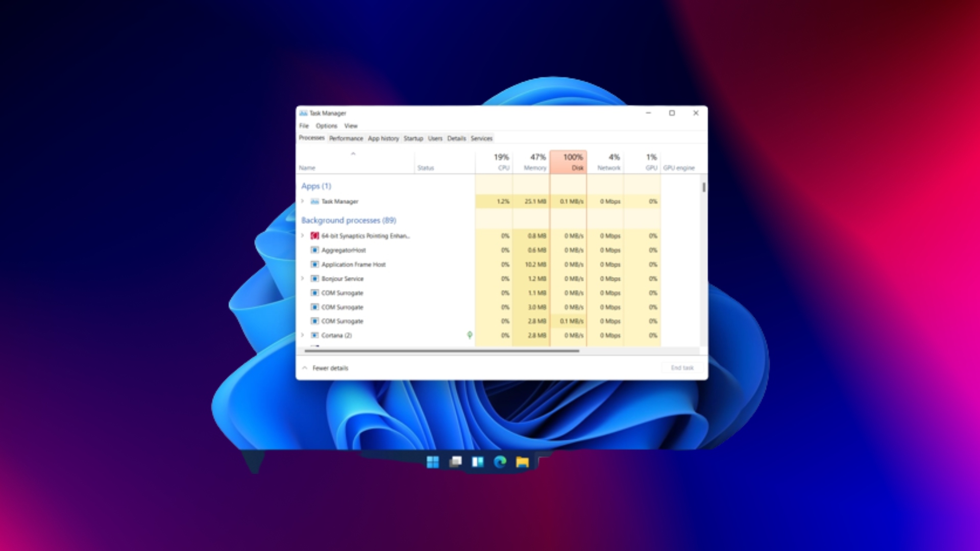Expand the Cortana (2) process group
Screen dimensions: 980x551
[303, 335]
